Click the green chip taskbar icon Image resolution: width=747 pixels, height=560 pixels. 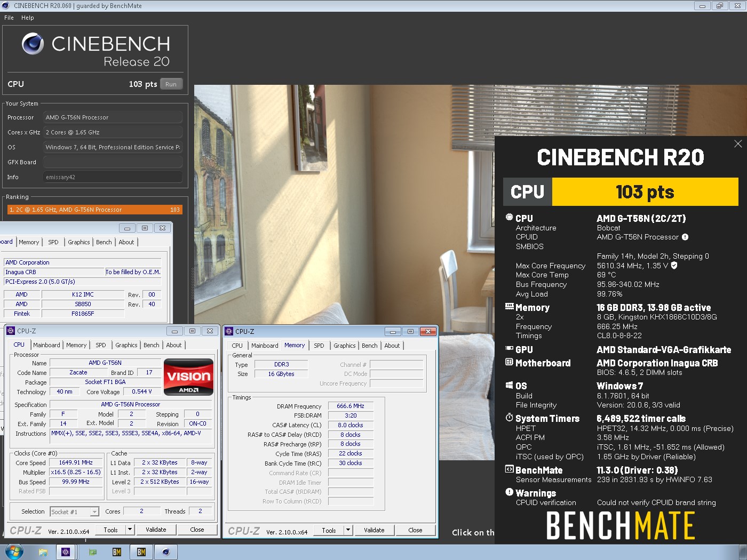92,552
